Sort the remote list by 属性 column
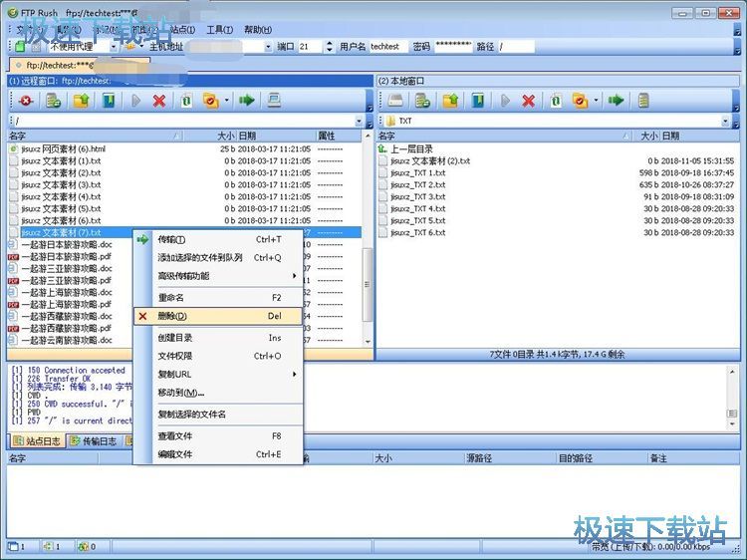This screenshot has width=747, height=560. tap(339, 137)
